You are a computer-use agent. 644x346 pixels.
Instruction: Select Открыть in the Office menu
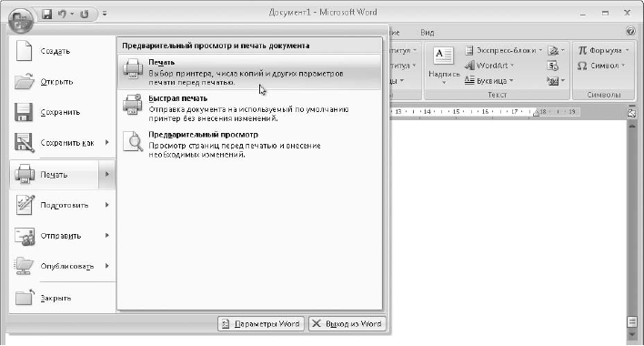coord(63,81)
